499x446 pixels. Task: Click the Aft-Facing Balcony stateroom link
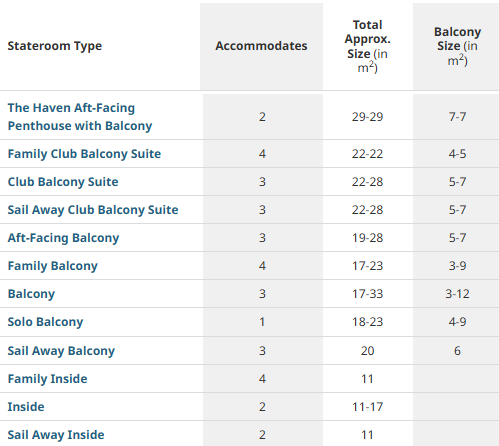tap(63, 238)
